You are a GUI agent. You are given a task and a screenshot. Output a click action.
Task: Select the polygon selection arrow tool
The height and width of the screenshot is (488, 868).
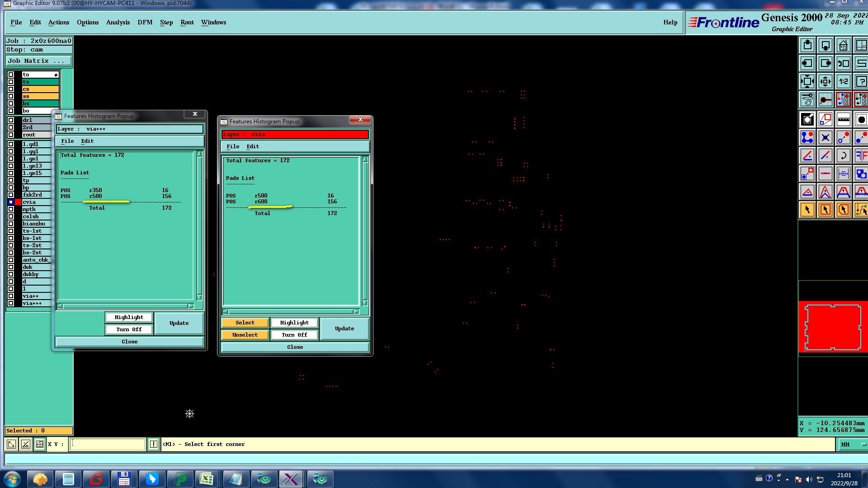pos(844,210)
